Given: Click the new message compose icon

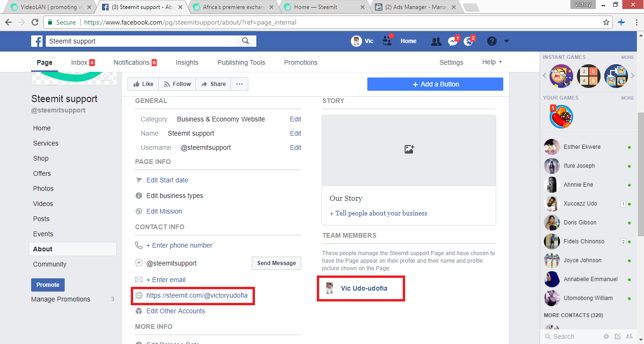Looking at the screenshot, I should 618,336.
